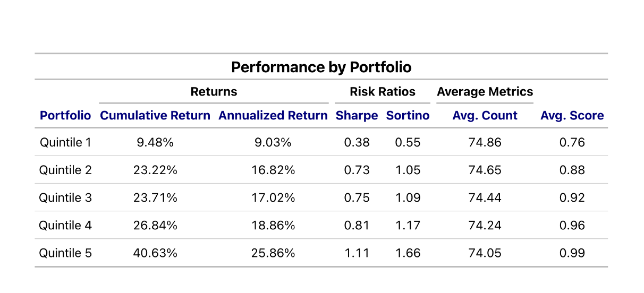644x293 pixels.
Task: Click the 40.63% cumulative return cell
Action: pyautogui.click(x=155, y=253)
